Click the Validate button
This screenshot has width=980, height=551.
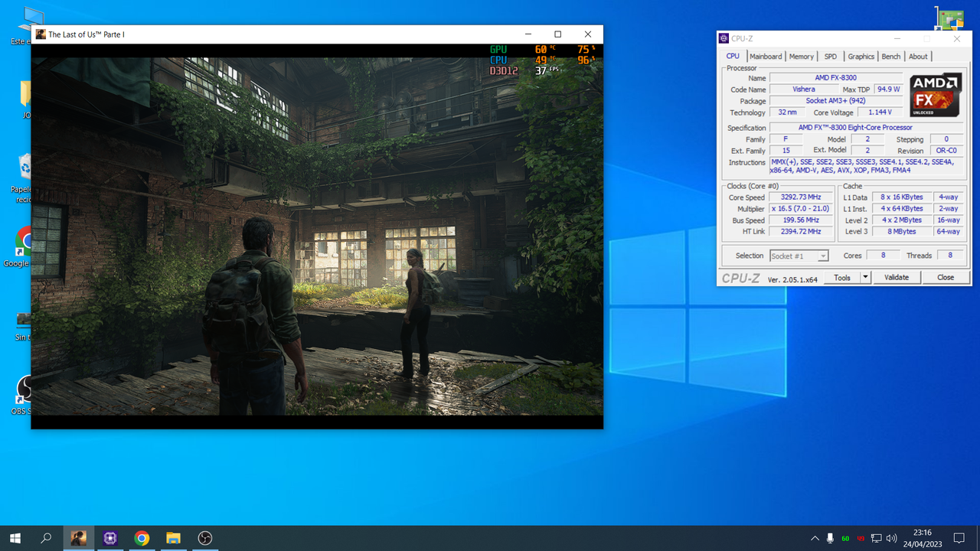click(x=897, y=278)
